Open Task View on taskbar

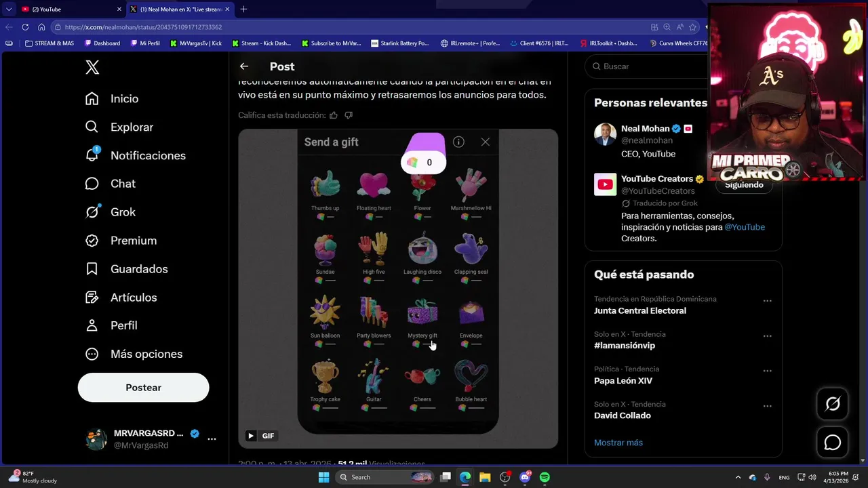click(x=446, y=477)
